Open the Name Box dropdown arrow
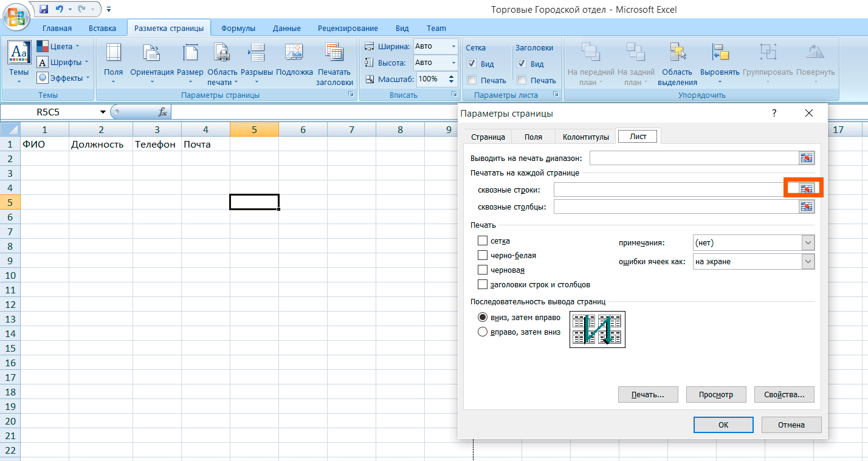This screenshot has height=461, width=868. click(x=103, y=112)
